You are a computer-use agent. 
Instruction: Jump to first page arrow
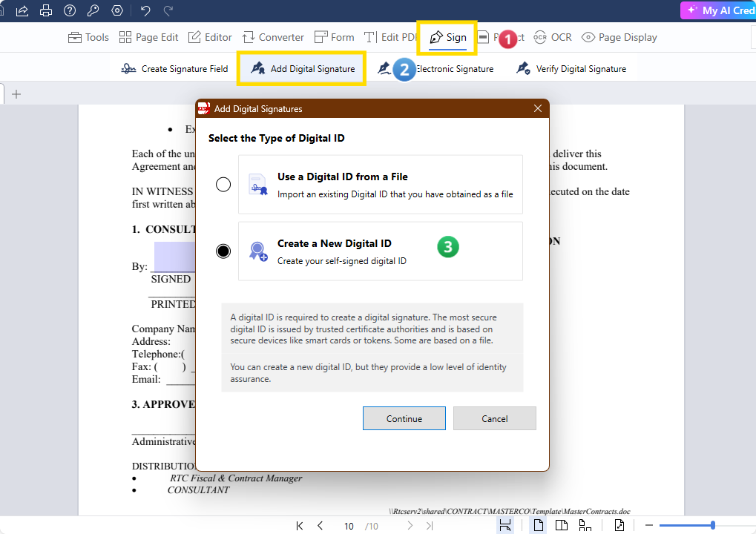(x=300, y=526)
